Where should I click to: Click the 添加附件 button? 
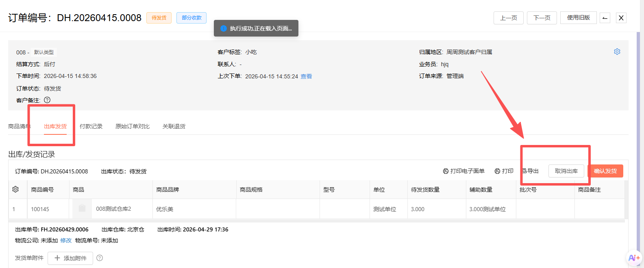(70, 258)
